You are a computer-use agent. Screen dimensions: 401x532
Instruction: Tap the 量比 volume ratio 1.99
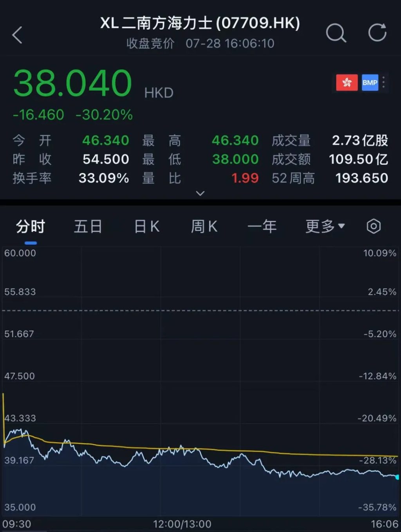245,178
